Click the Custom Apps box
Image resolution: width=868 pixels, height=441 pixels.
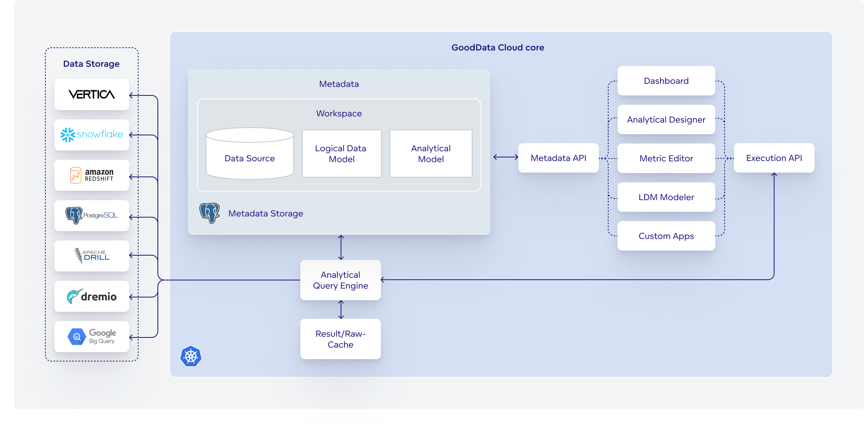tap(666, 236)
